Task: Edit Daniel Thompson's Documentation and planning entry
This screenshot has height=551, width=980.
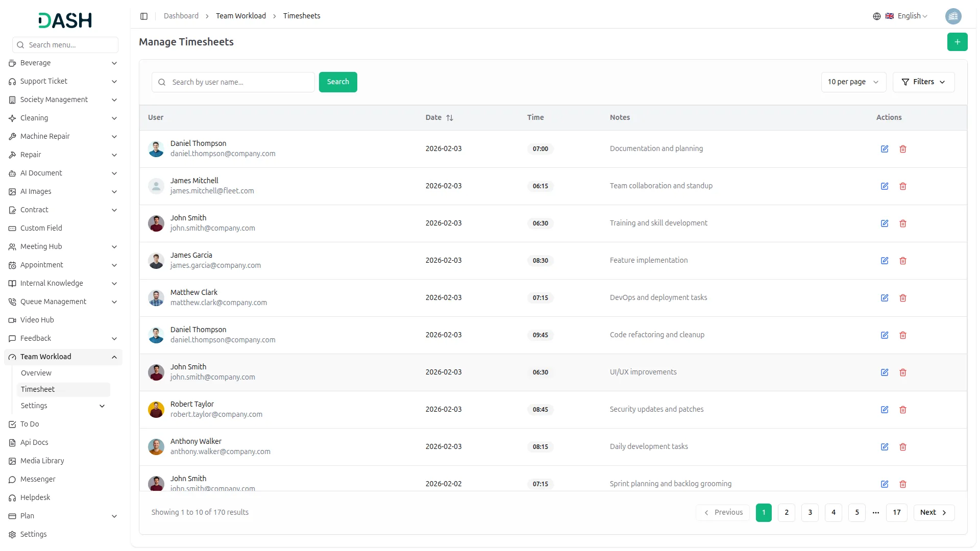Action: click(x=885, y=149)
